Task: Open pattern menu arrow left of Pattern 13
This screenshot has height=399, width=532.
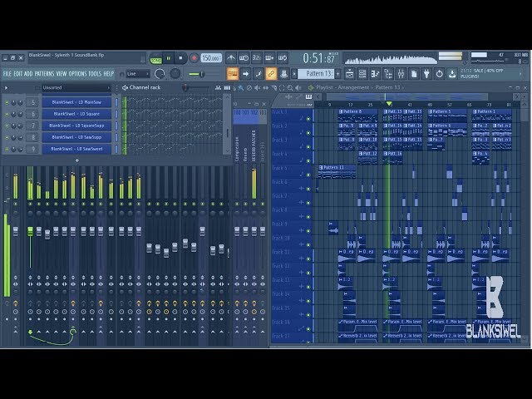Action: (x=294, y=74)
